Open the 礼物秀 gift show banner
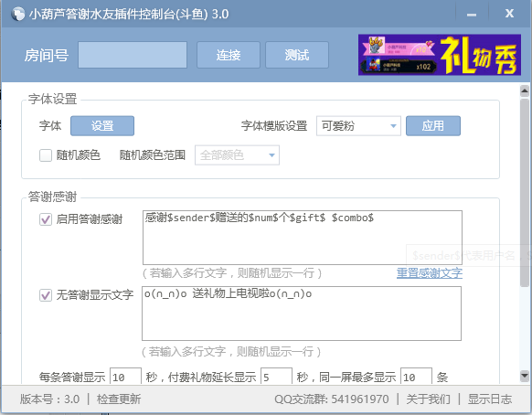The height and width of the screenshot is (415, 532). click(x=440, y=55)
